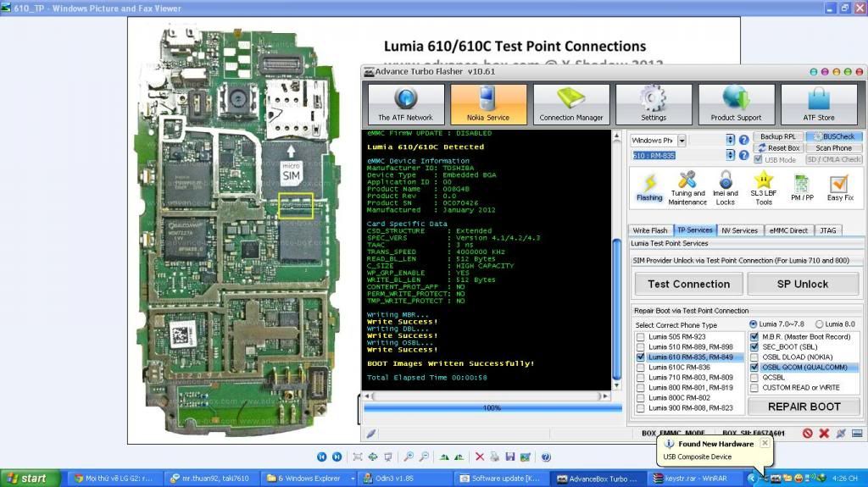Check Lumia 610C RM-836
The width and height of the screenshot is (868, 487).
(641, 368)
